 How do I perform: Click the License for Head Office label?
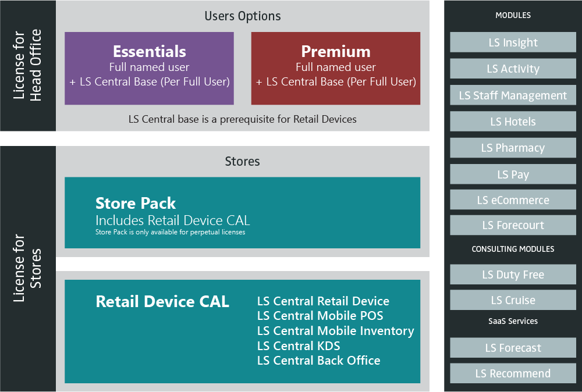pyautogui.click(x=27, y=65)
